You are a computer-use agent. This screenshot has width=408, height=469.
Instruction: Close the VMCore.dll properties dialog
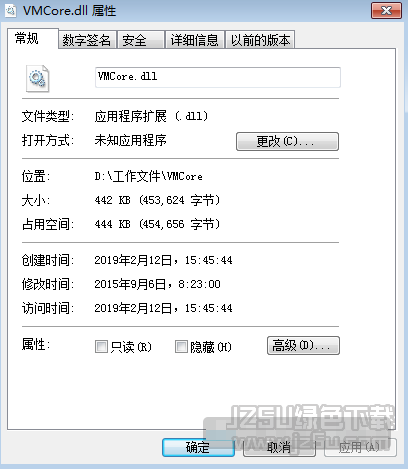pyautogui.click(x=386, y=11)
